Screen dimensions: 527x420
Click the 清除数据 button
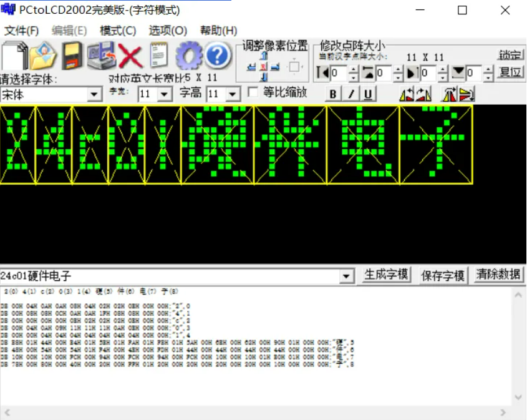[x=498, y=275]
